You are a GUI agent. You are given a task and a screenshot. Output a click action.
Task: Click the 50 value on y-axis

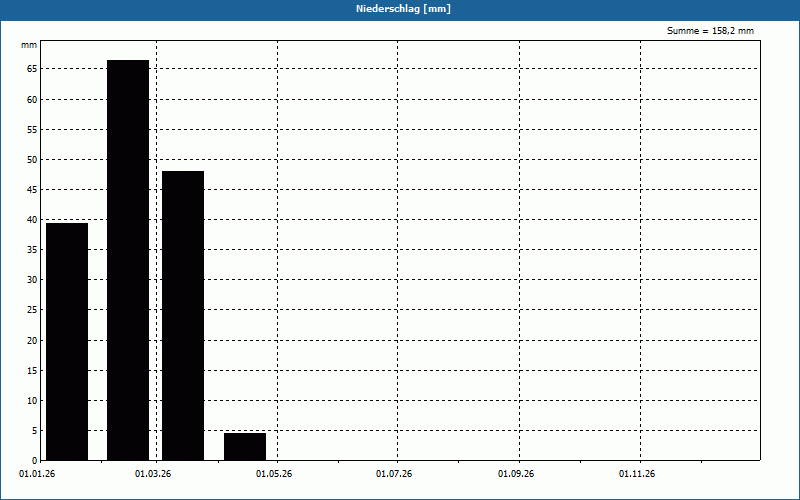tap(32, 160)
